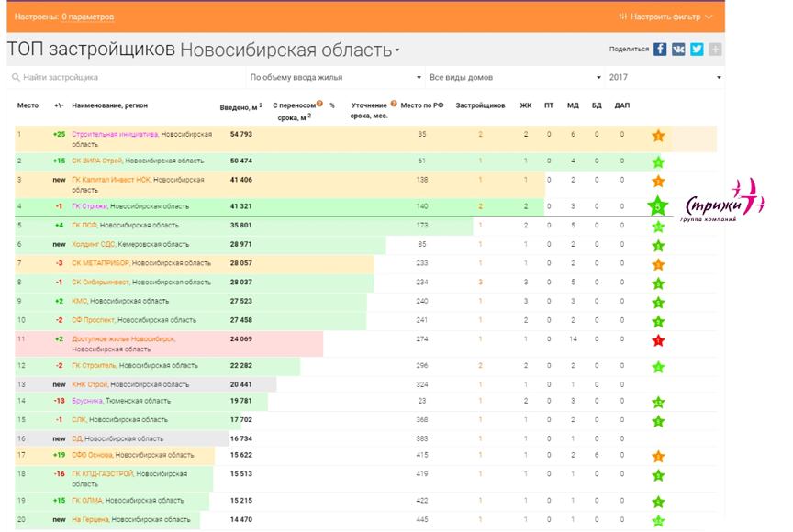The image size is (793, 532).
Task: Open the 'Все виды домов' dropdown
Action: [x=514, y=78]
